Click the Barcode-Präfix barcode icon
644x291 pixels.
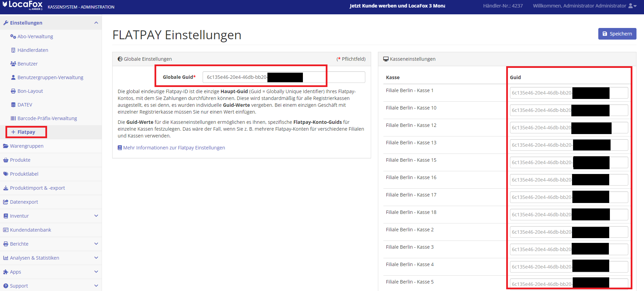pyautogui.click(x=13, y=118)
